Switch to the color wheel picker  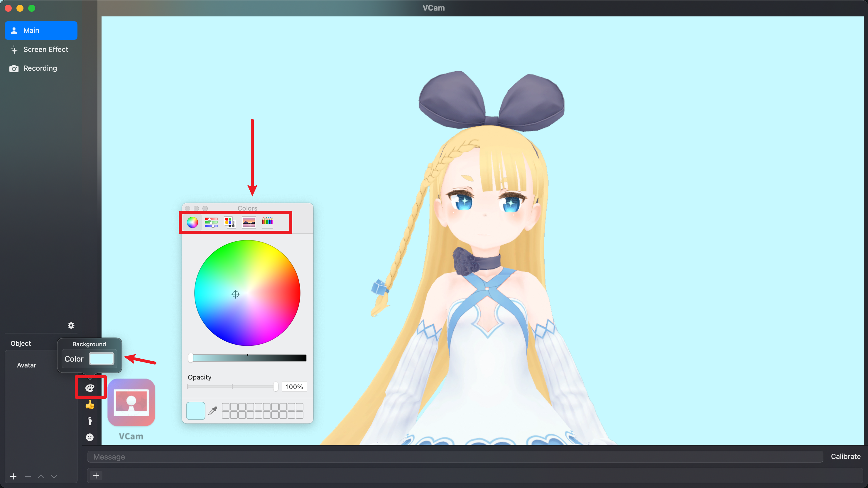[192, 222]
